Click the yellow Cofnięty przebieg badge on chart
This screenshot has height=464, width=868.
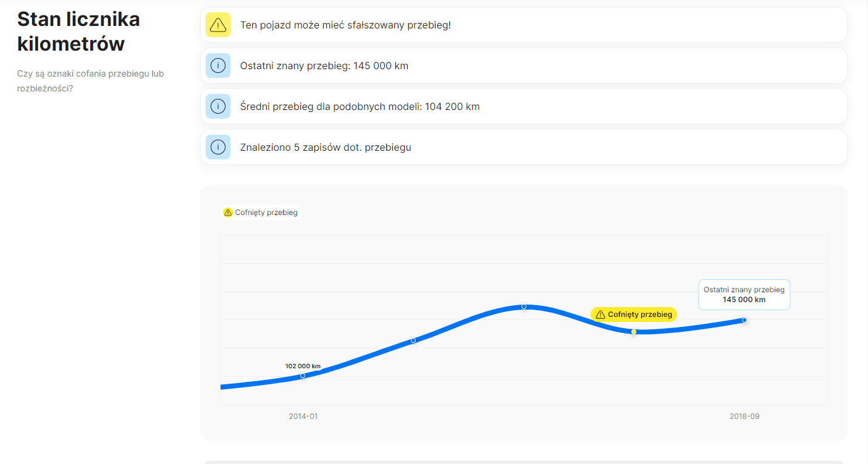(634, 314)
